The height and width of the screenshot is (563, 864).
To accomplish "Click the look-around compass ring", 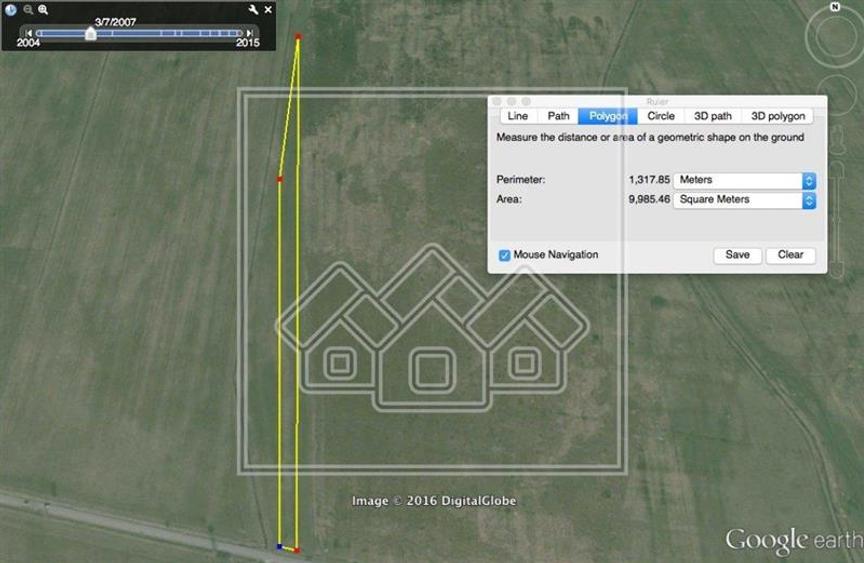I will tap(835, 37).
